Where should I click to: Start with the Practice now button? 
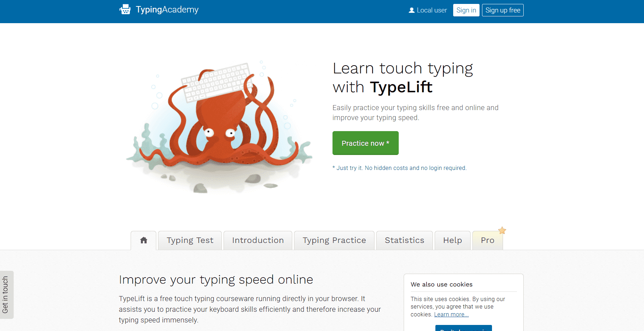(x=365, y=143)
